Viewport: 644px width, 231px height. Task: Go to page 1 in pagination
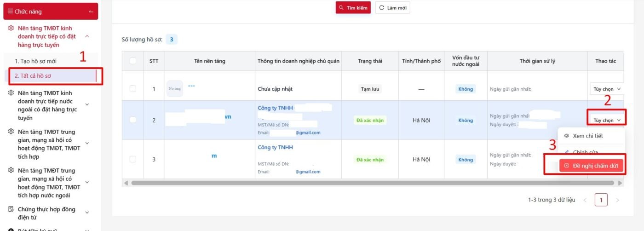(x=601, y=200)
